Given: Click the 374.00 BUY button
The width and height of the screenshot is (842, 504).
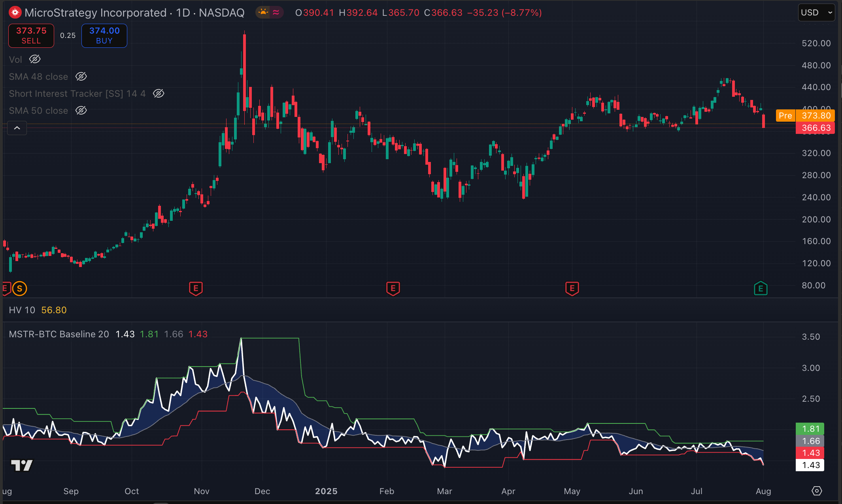Looking at the screenshot, I should [104, 36].
